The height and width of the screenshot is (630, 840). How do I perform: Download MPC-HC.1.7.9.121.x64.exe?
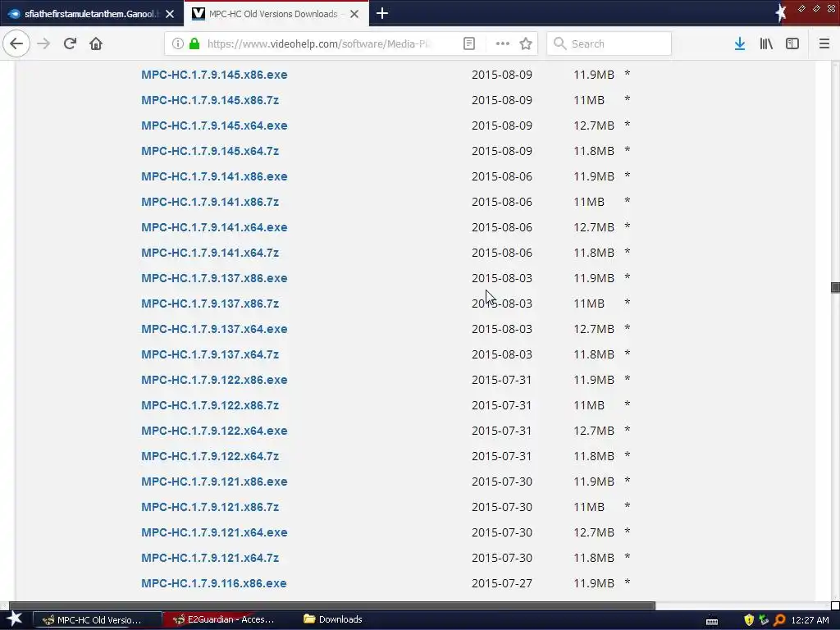tap(214, 532)
